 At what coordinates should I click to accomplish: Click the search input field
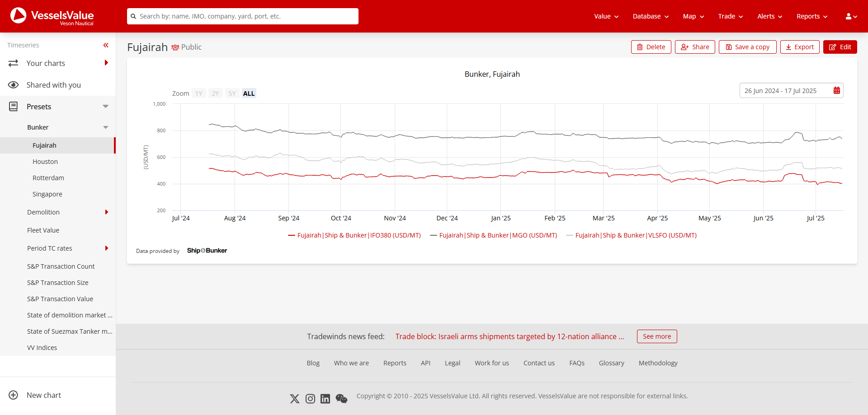242,16
